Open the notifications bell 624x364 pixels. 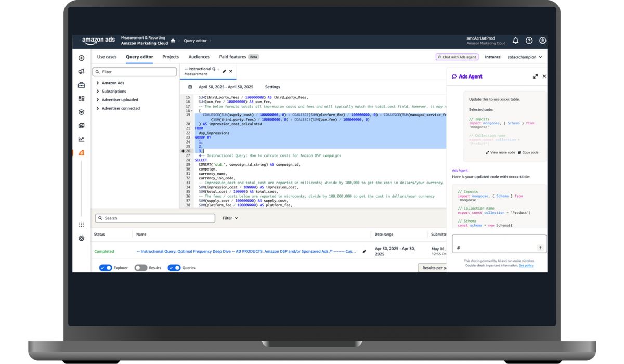click(x=515, y=41)
